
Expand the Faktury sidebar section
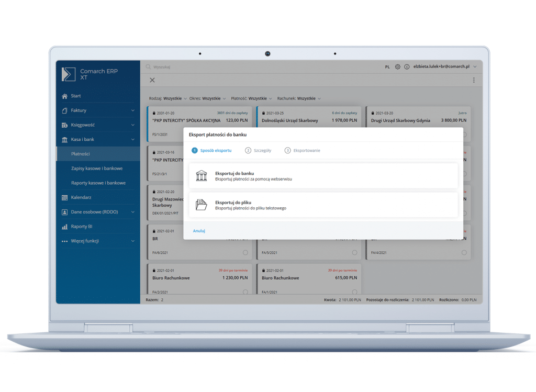coord(132,110)
